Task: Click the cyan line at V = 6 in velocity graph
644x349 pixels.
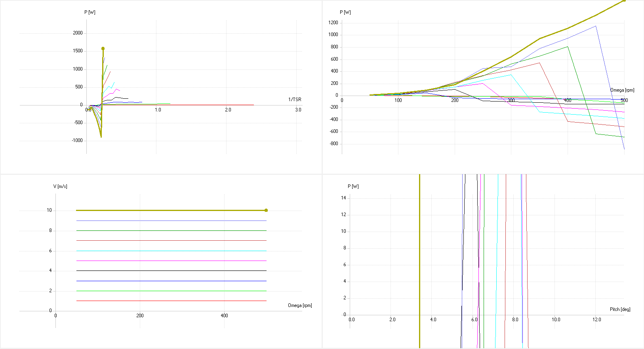Action: [x=171, y=251]
